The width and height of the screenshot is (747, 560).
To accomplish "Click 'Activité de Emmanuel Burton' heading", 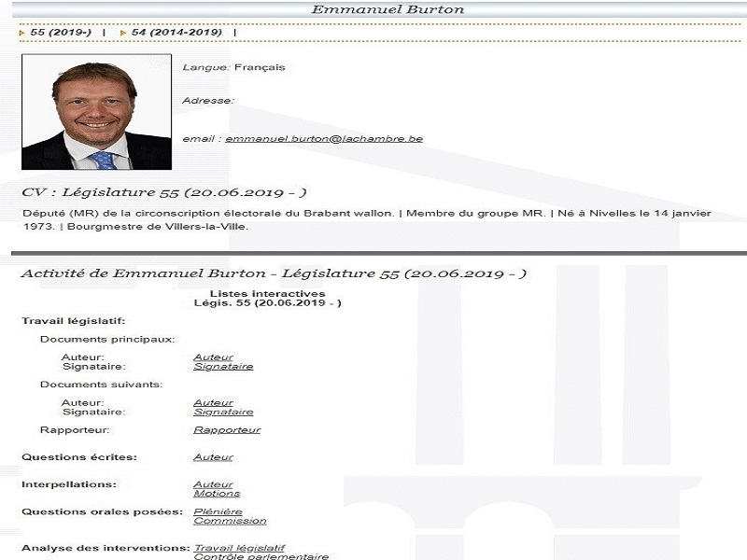I will click(x=274, y=273).
